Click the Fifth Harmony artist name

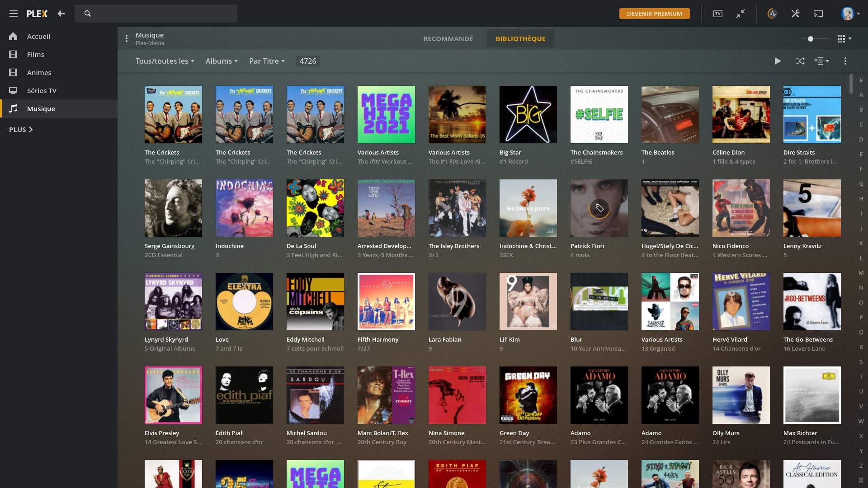tap(378, 339)
